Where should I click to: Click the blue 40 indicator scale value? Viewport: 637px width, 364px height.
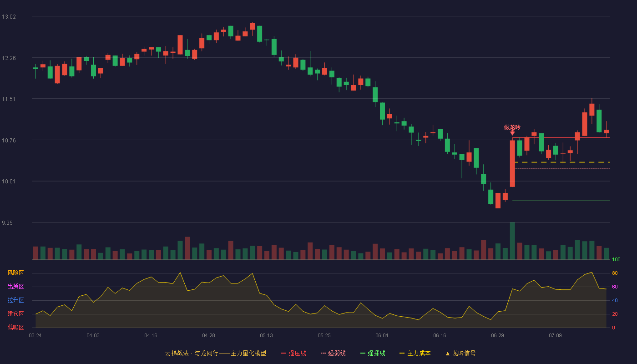point(615,300)
